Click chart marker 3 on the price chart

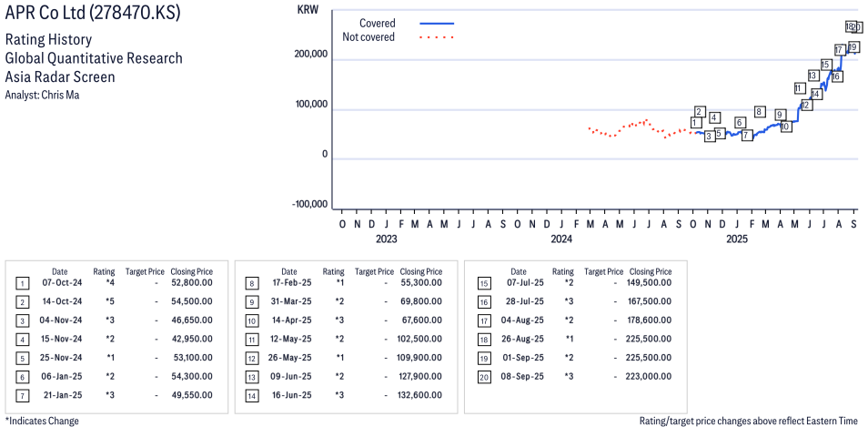[709, 136]
